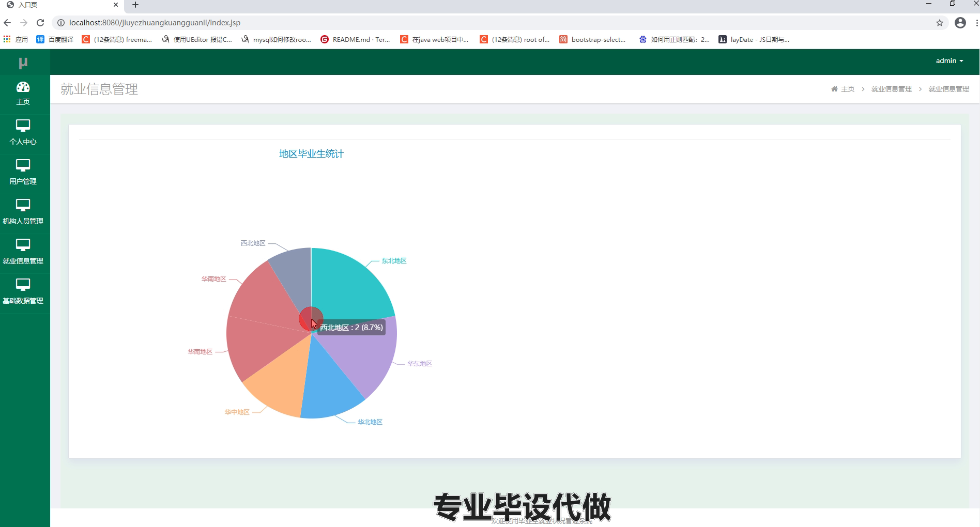Bookmark this page with the star icon
The height and width of the screenshot is (527, 980).
(x=940, y=23)
